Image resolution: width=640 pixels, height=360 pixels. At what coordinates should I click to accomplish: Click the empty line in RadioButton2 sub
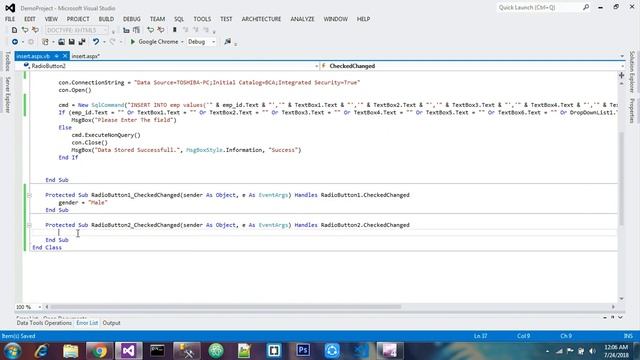click(x=324, y=232)
